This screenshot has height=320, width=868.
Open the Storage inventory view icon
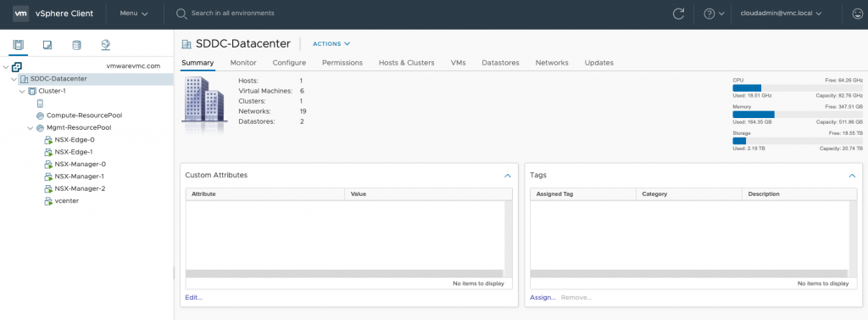coord(76,45)
